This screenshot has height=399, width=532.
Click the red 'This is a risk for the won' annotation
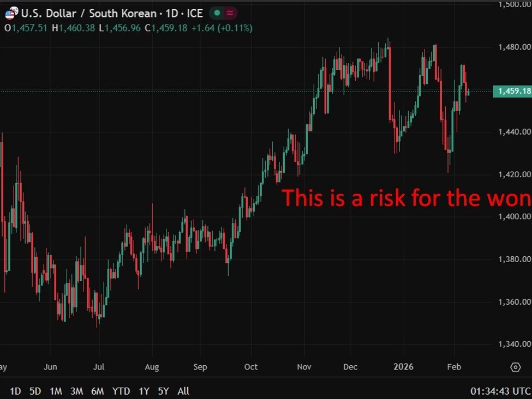[406, 198]
